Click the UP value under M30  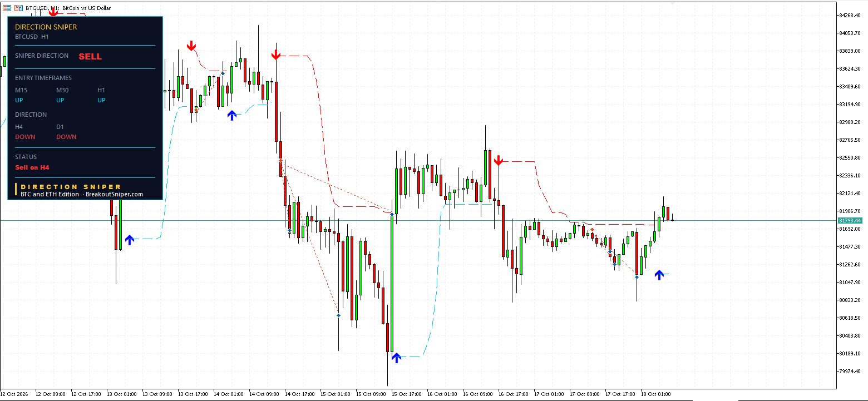pos(60,100)
